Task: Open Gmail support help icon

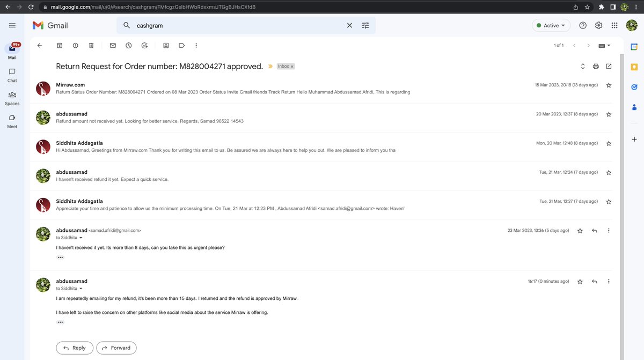Action: pos(583,25)
